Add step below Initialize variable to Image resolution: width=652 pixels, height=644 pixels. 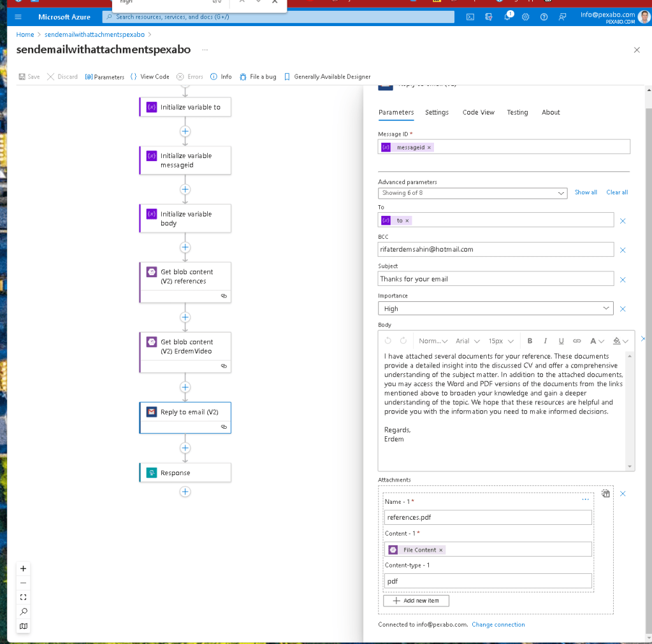click(185, 131)
